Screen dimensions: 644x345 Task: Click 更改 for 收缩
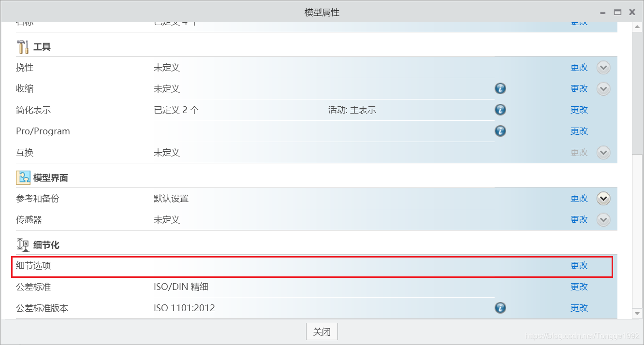[579, 89]
